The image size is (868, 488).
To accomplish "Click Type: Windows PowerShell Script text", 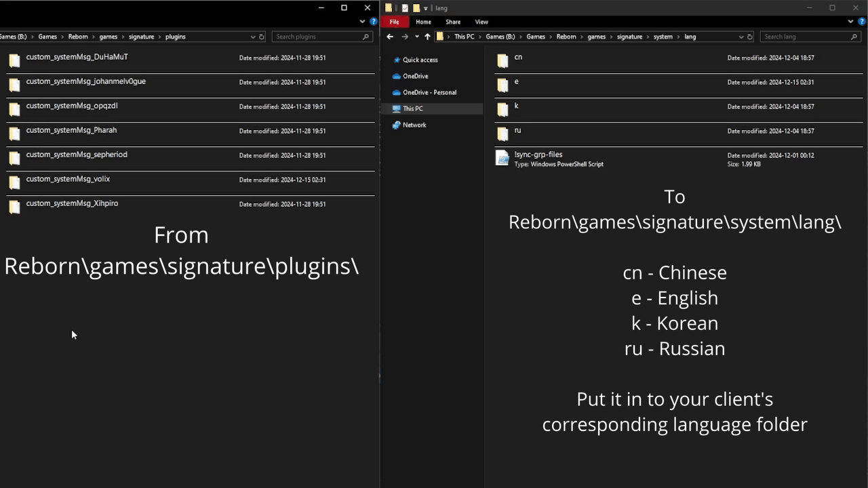I will coord(559,164).
